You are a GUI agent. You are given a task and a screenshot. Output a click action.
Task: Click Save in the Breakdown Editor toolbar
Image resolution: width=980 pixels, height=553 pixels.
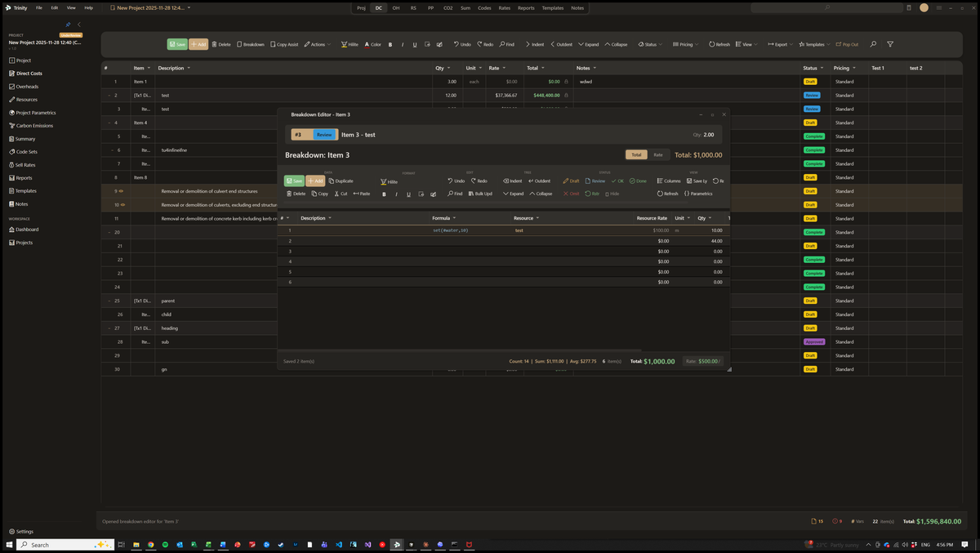click(x=294, y=181)
